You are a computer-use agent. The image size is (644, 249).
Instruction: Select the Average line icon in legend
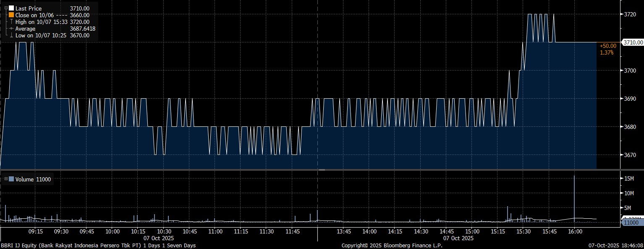(11, 29)
